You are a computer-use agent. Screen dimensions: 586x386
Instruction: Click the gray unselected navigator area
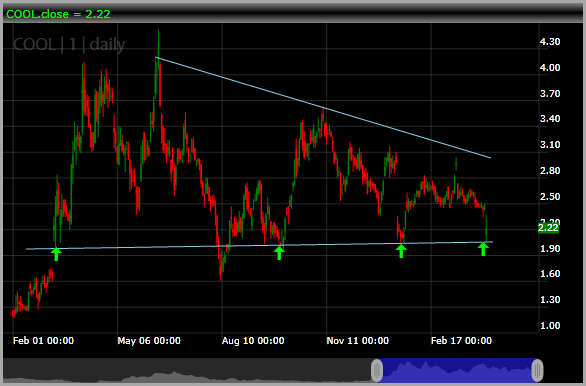[x=187, y=370]
